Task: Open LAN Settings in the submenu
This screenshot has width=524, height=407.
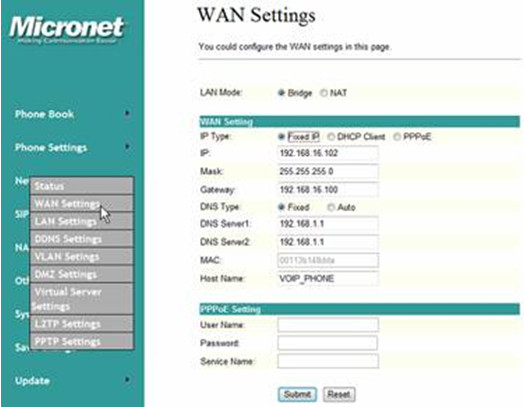Action: click(x=82, y=221)
